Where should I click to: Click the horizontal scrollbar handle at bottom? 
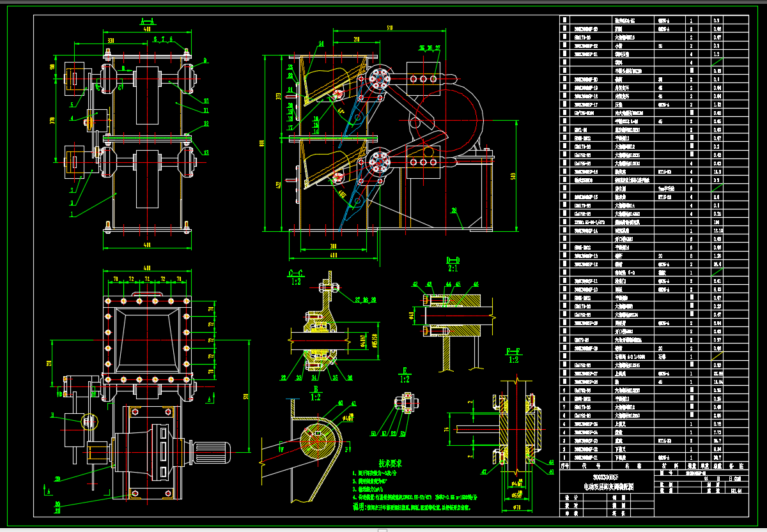click(382, 529)
